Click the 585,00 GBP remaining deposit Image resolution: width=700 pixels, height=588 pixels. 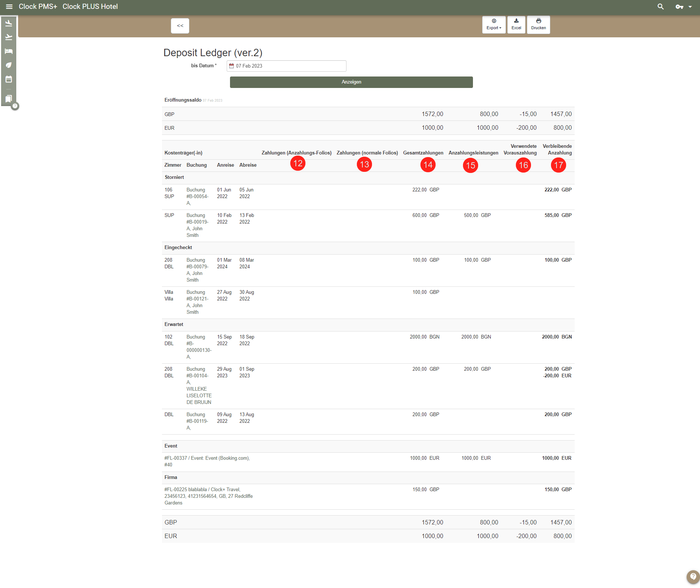tap(558, 215)
